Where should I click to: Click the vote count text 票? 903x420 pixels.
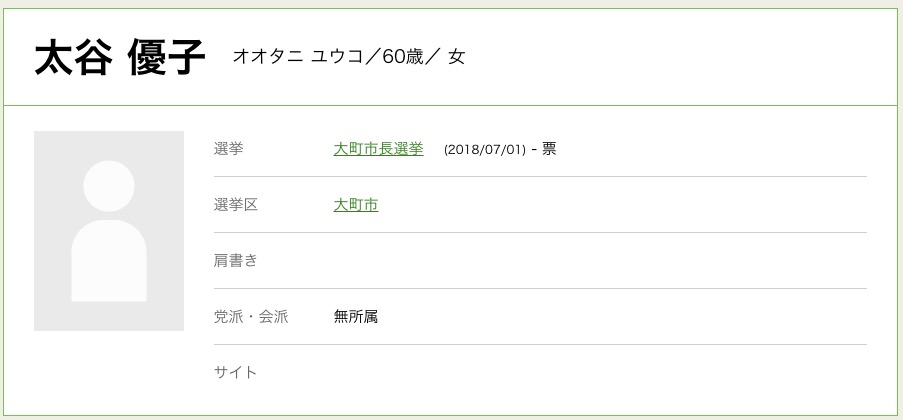click(549, 149)
